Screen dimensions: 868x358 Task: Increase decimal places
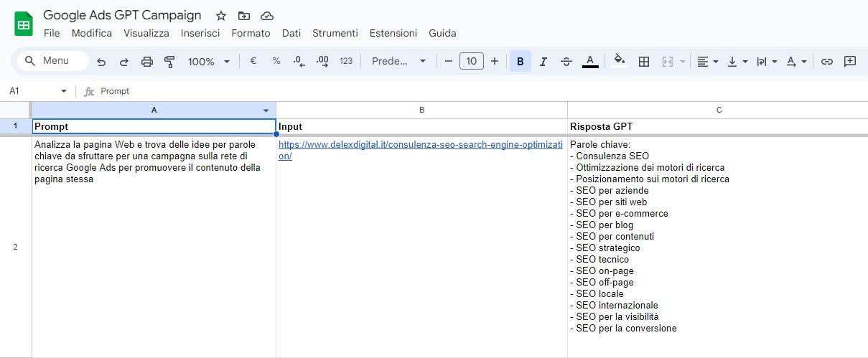click(x=322, y=62)
